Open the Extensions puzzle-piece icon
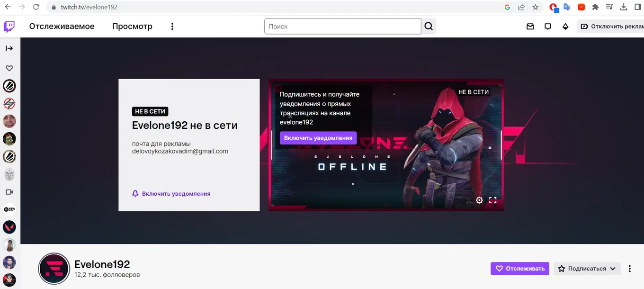 point(595,7)
